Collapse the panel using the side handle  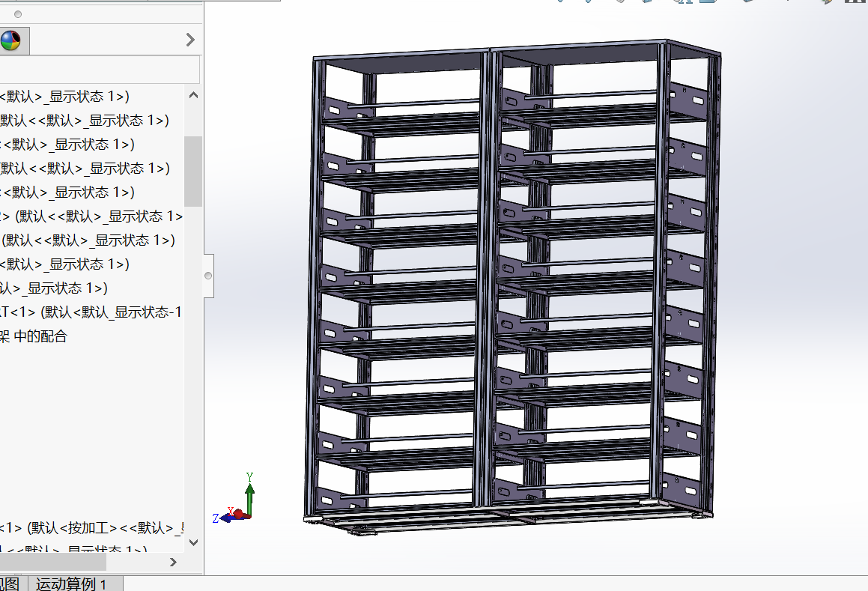(x=209, y=276)
